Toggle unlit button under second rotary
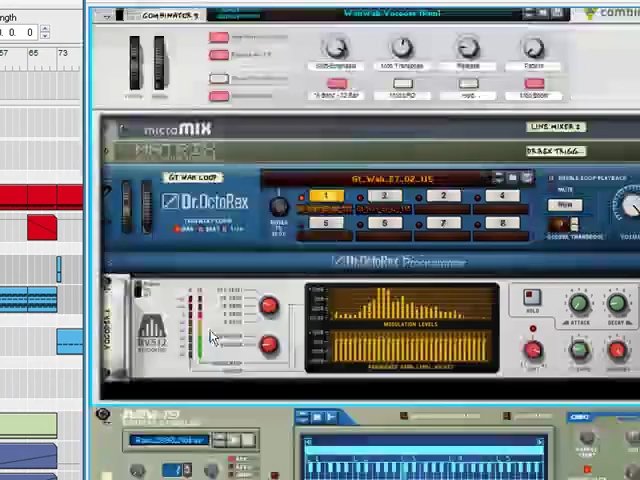Screen dimensions: 640x480 tap(402, 84)
